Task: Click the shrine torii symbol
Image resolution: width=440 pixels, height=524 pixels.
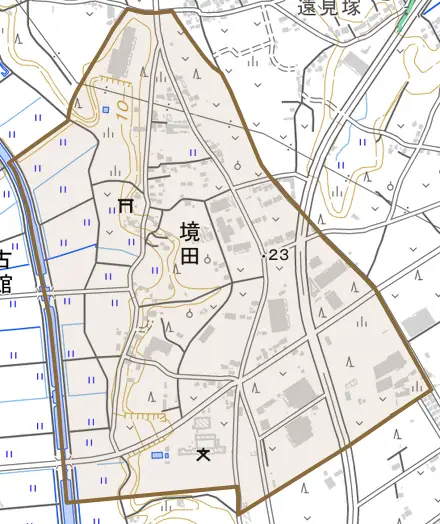Action: [126, 206]
